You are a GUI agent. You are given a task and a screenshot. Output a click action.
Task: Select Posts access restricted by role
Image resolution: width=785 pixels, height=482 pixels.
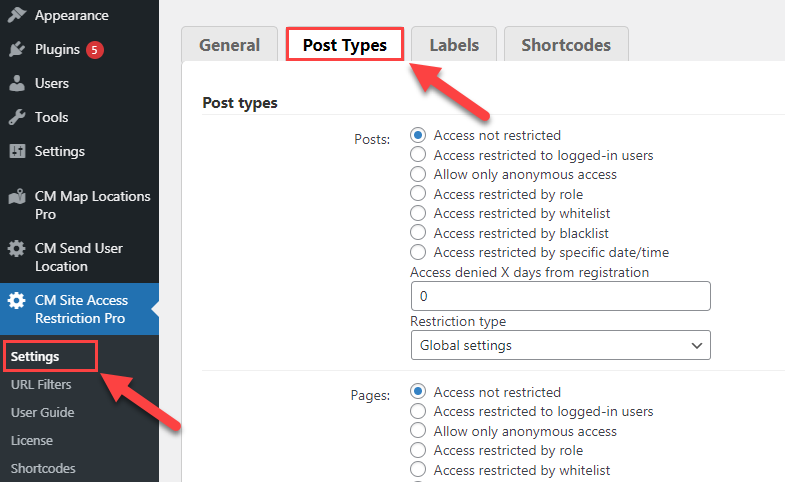click(418, 194)
